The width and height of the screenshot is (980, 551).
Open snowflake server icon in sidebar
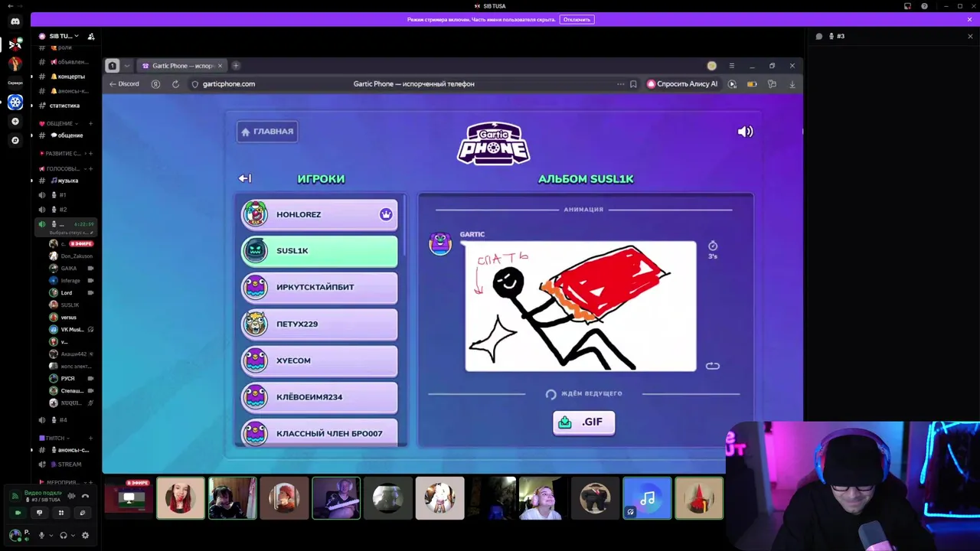[15, 102]
